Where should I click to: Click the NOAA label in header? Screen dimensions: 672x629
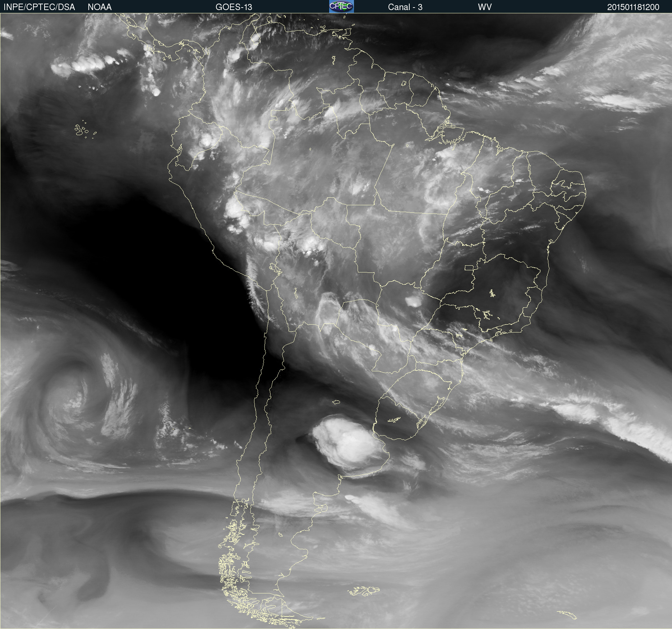coord(100,7)
